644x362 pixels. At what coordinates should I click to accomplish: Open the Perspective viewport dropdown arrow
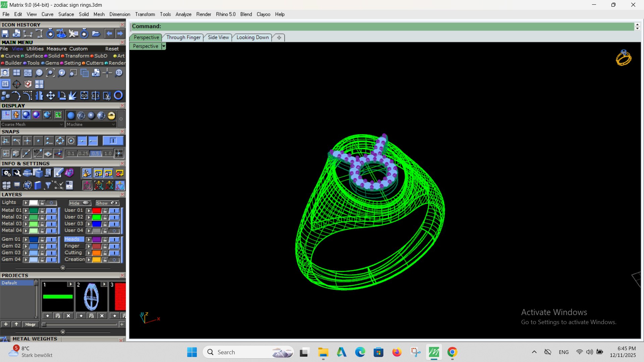(x=164, y=46)
